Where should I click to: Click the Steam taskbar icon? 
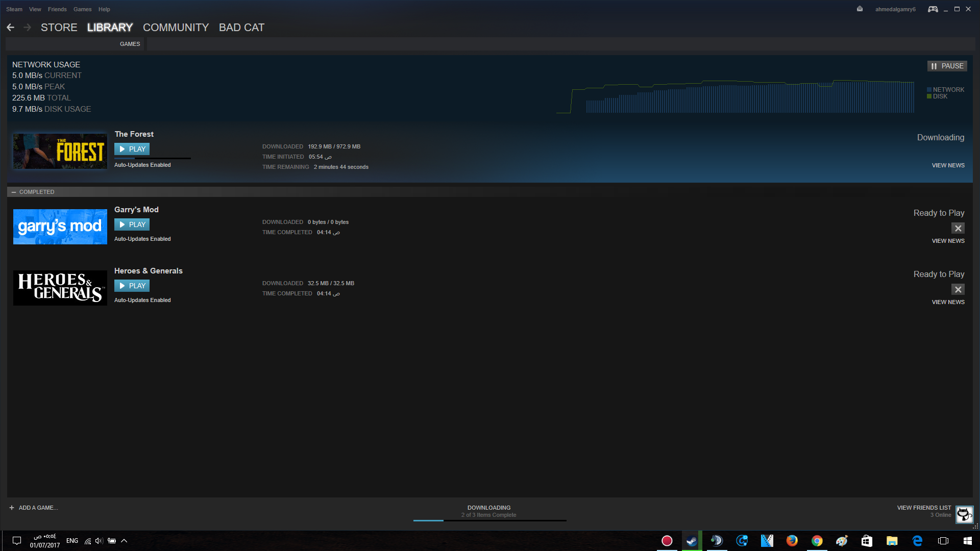692,541
